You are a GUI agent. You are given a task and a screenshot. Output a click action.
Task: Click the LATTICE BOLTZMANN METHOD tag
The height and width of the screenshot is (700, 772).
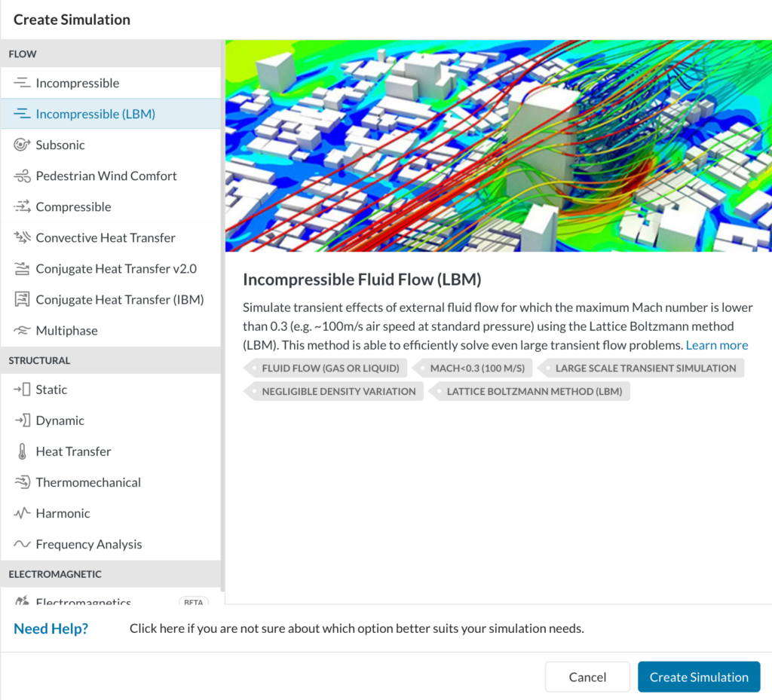point(533,391)
